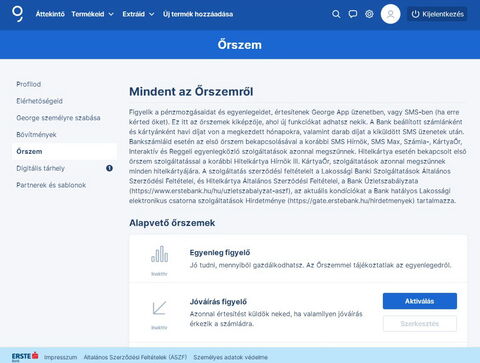Click the Szerkesztés button

[420, 324]
